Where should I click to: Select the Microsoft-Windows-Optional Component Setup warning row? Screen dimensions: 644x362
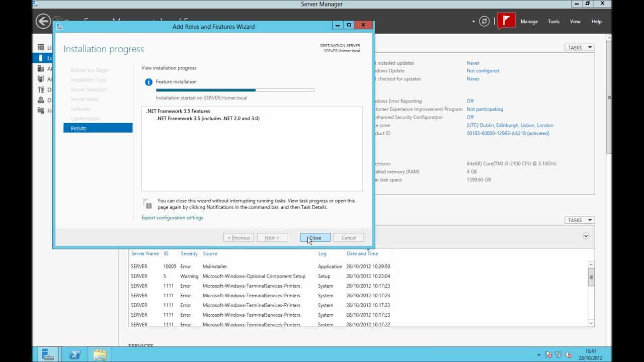(x=358, y=276)
